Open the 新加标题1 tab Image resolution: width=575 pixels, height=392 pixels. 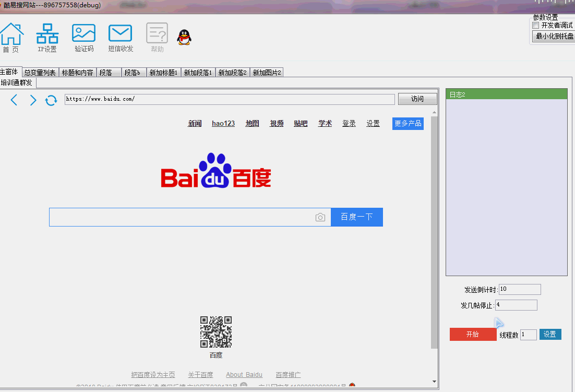tap(163, 73)
